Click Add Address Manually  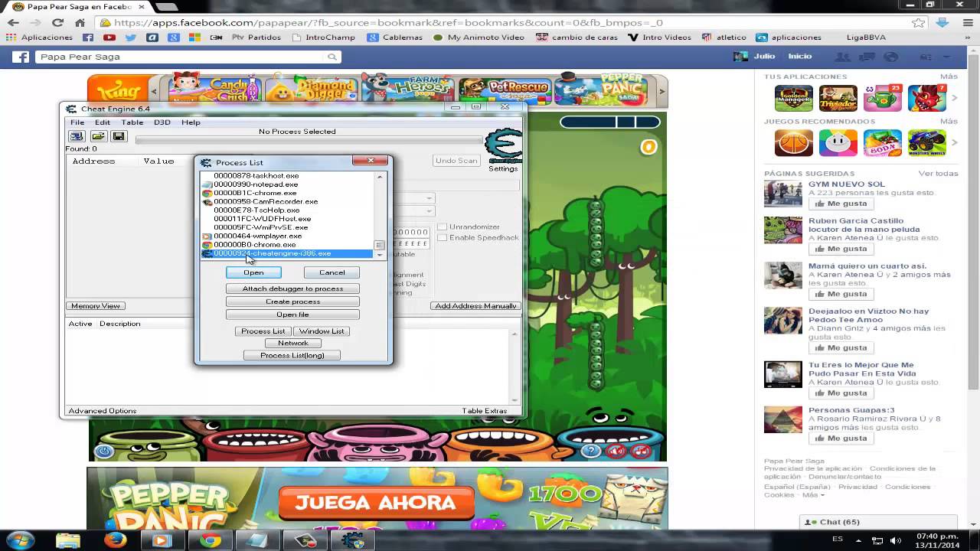475,306
